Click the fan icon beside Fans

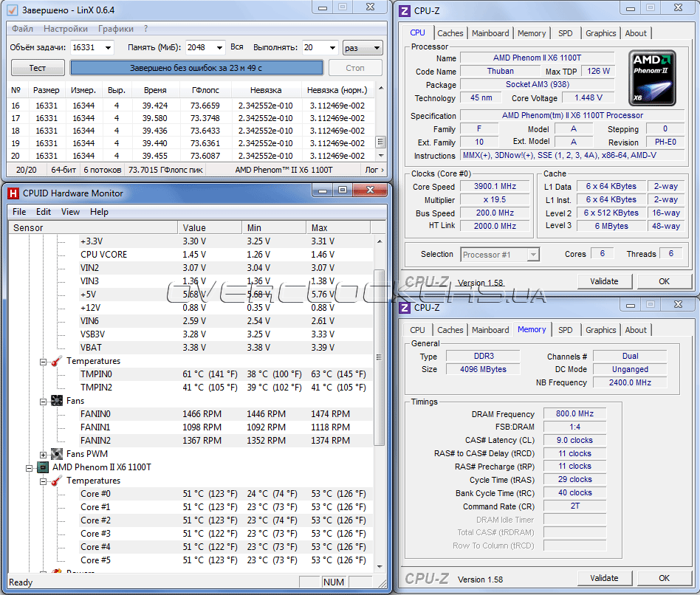coord(56,401)
